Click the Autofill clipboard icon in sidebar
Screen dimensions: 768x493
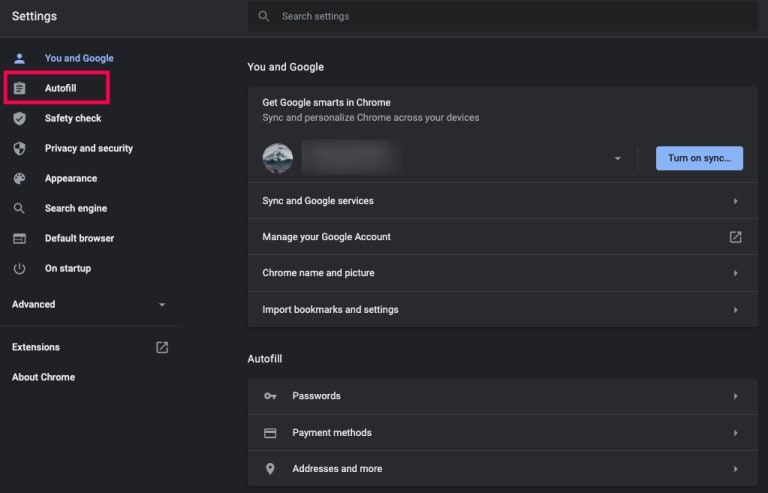coord(19,89)
